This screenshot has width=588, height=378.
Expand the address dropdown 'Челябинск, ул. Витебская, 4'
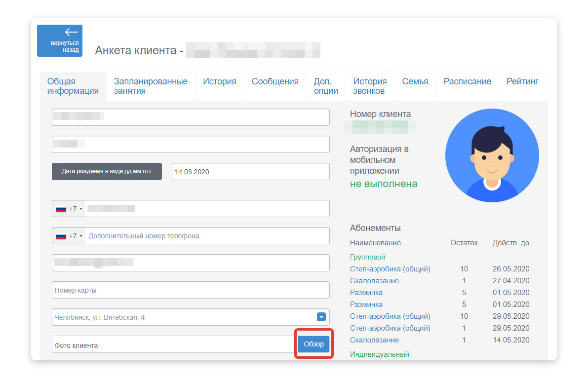click(321, 317)
